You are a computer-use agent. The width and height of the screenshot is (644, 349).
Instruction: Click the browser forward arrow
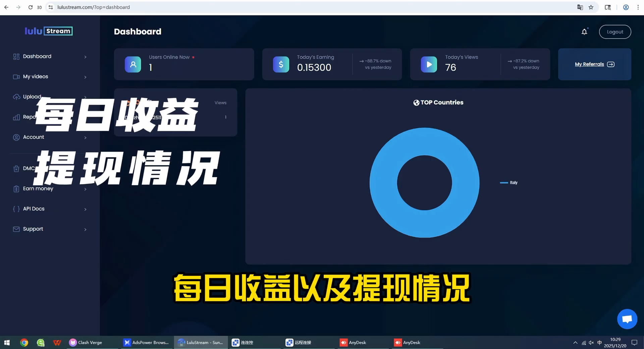coord(18,7)
